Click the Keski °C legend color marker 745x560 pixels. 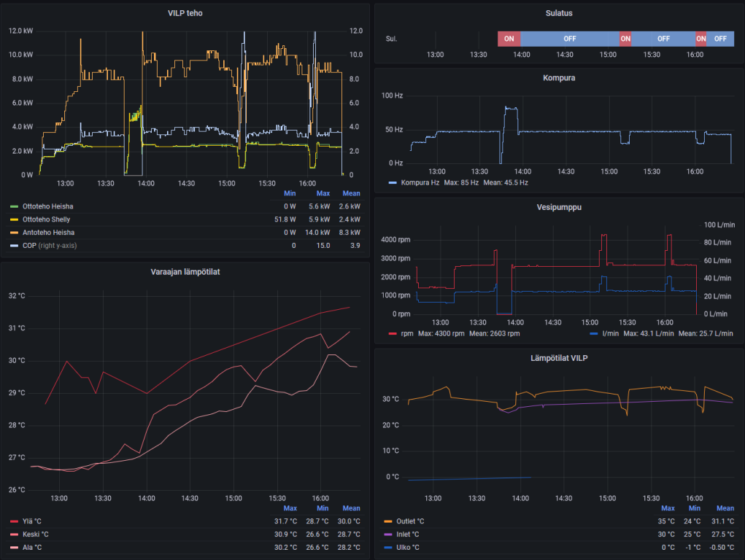point(14,534)
